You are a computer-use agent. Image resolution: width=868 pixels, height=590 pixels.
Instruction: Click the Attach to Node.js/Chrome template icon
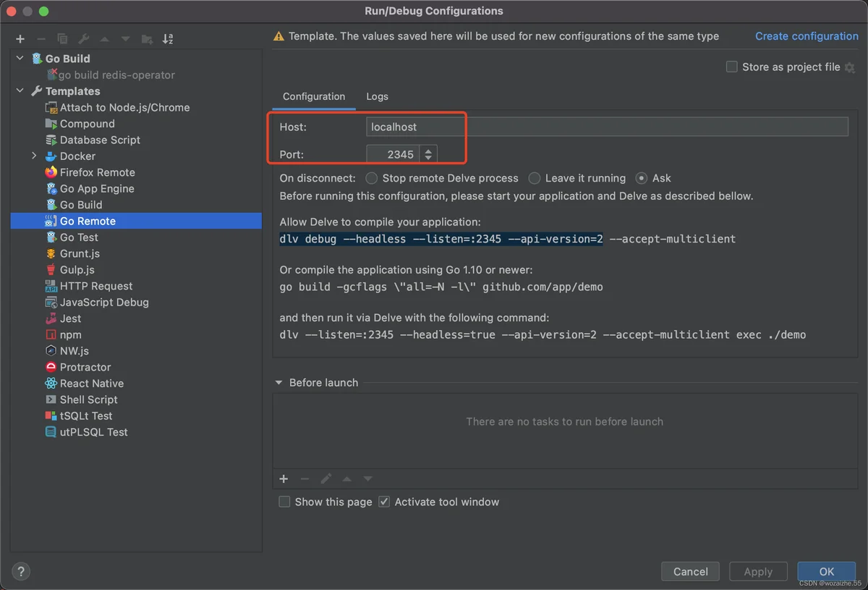click(51, 107)
